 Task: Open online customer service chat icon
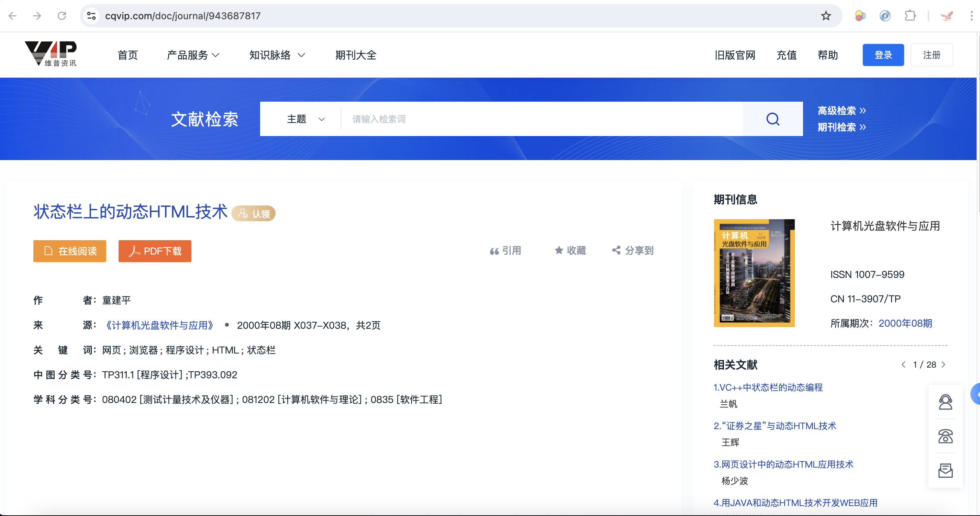(945, 402)
